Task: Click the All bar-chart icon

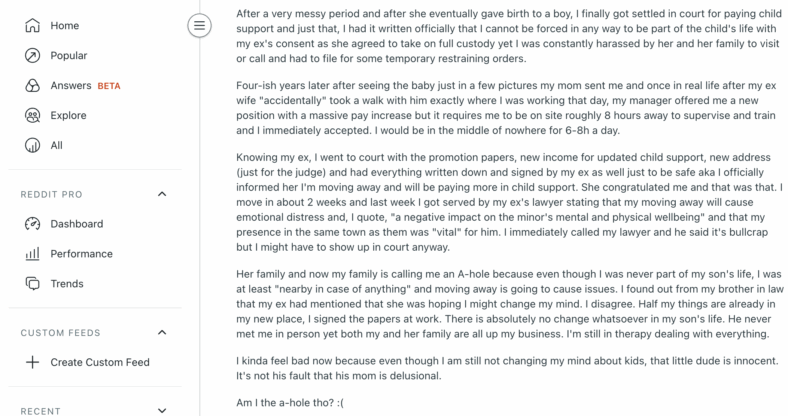Action: point(32,146)
